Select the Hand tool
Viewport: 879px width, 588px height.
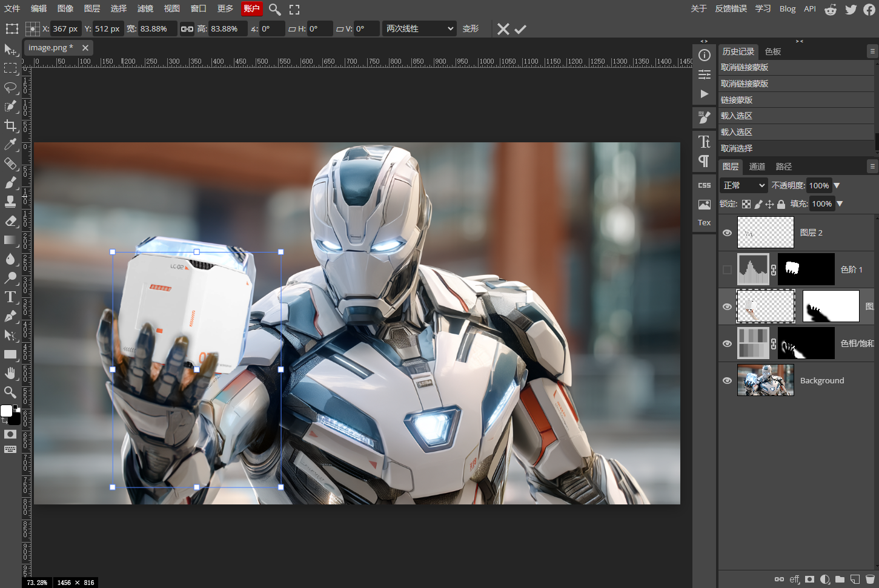tap(10, 373)
